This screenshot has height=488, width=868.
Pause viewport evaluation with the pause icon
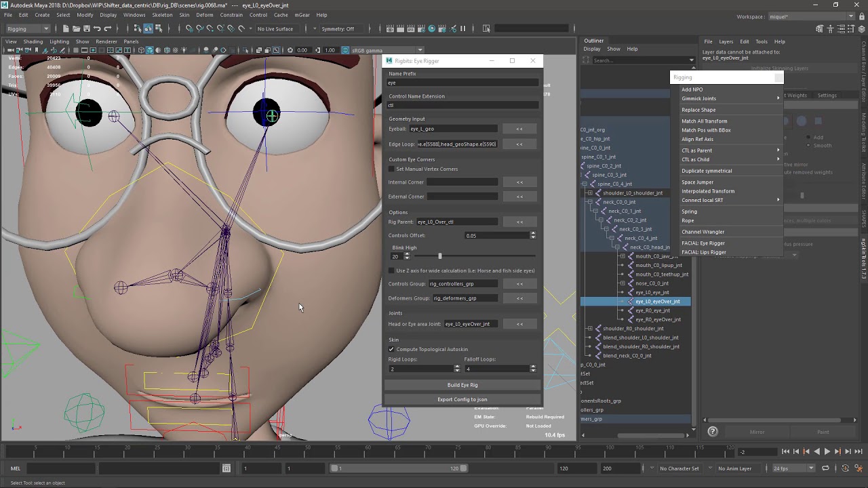(463, 28)
